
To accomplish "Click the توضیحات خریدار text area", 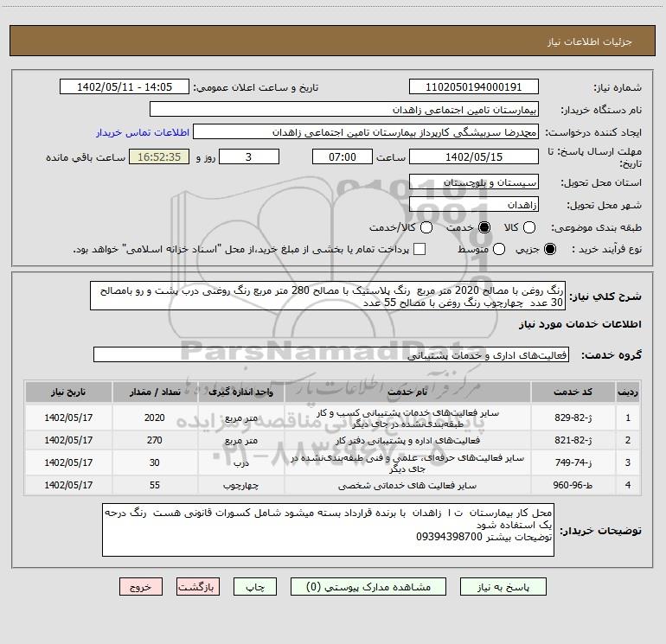I will pyautogui.click(x=328, y=530).
